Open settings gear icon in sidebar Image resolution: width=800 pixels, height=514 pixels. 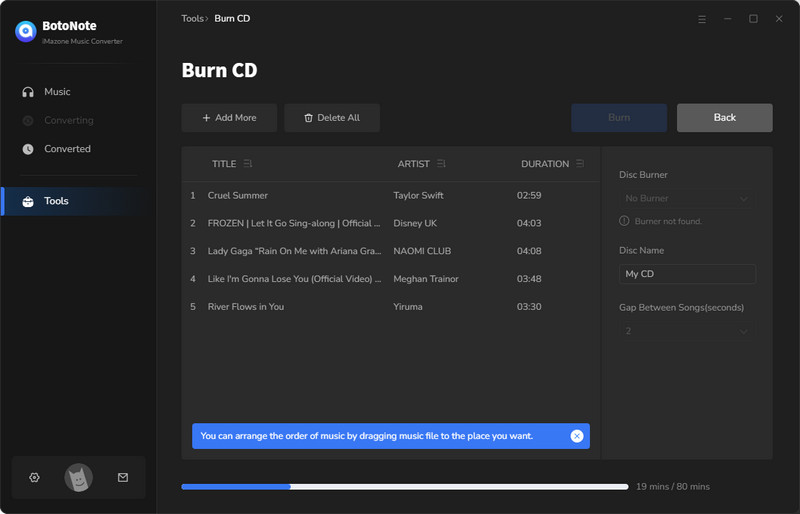pos(34,477)
